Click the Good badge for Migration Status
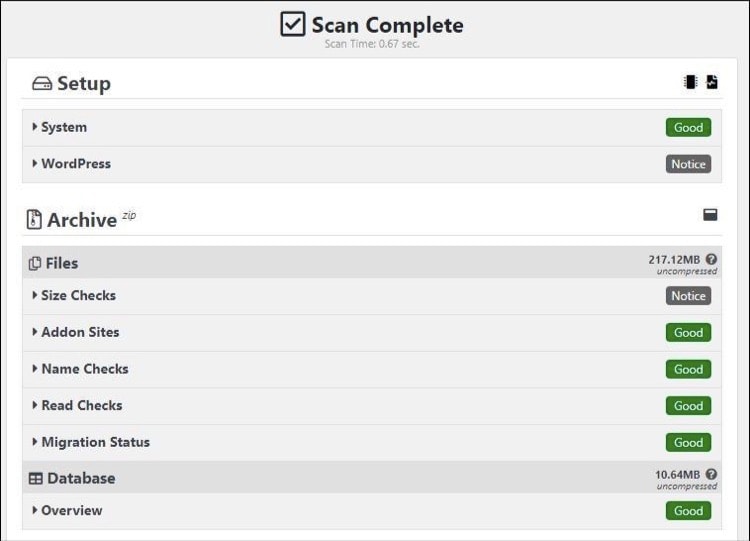The height and width of the screenshot is (541, 750). pos(688,442)
